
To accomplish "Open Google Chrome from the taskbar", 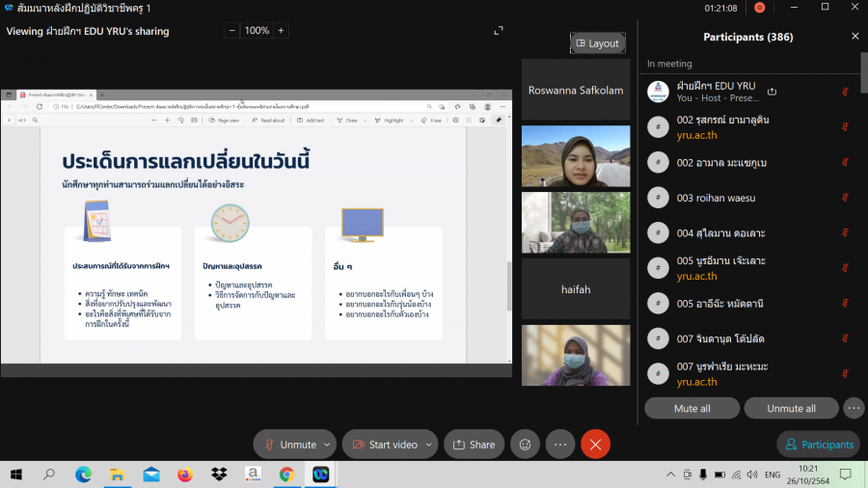I will click(x=286, y=474).
